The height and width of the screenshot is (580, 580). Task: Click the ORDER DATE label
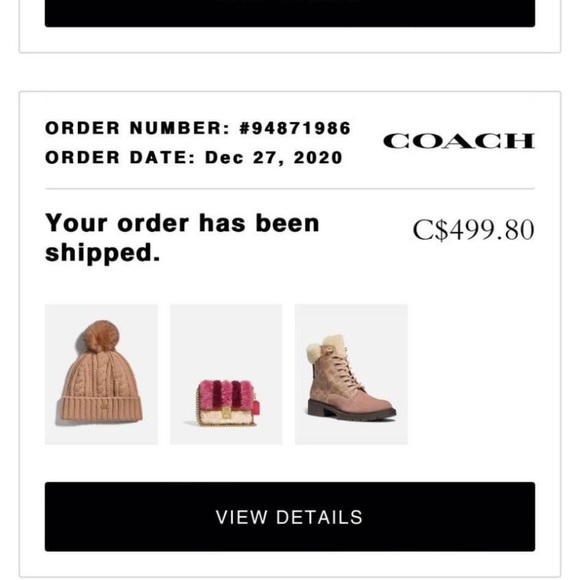[x=120, y=158]
